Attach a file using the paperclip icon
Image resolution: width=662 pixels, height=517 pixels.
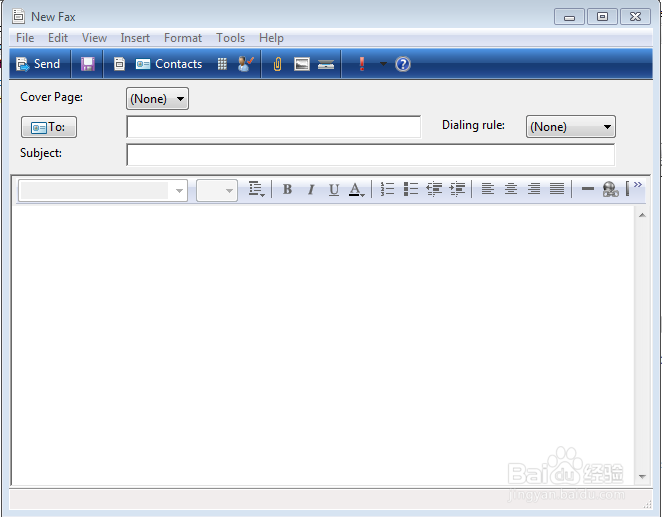[x=277, y=64]
